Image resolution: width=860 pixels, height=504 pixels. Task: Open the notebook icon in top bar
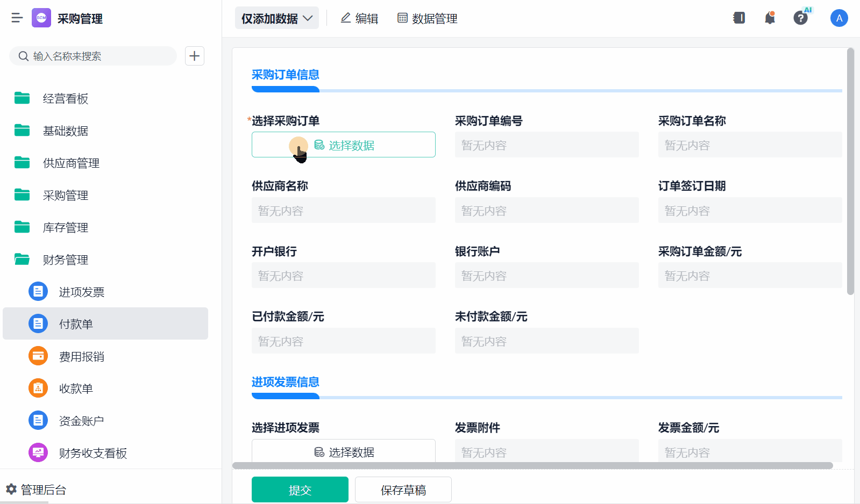(x=739, y=18)
